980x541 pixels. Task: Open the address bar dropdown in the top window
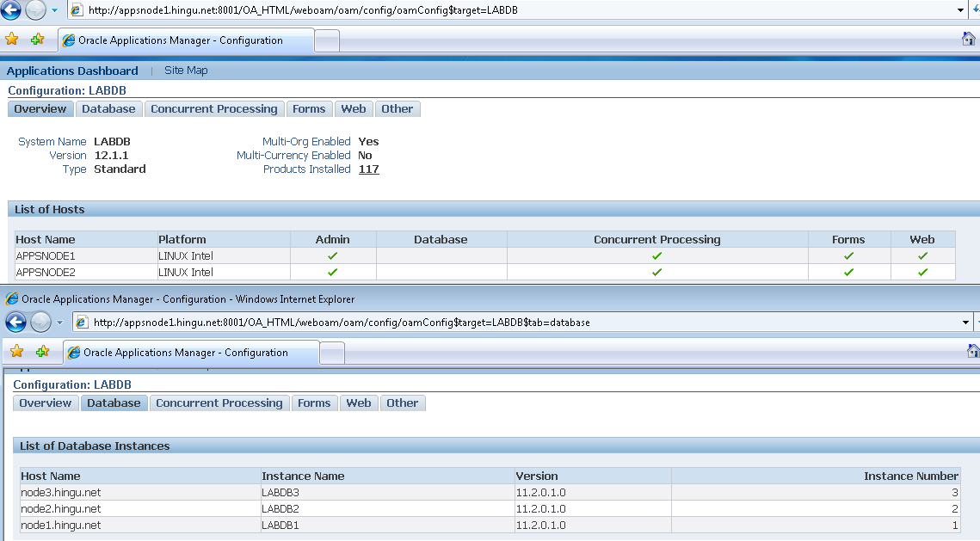point(961,10)
